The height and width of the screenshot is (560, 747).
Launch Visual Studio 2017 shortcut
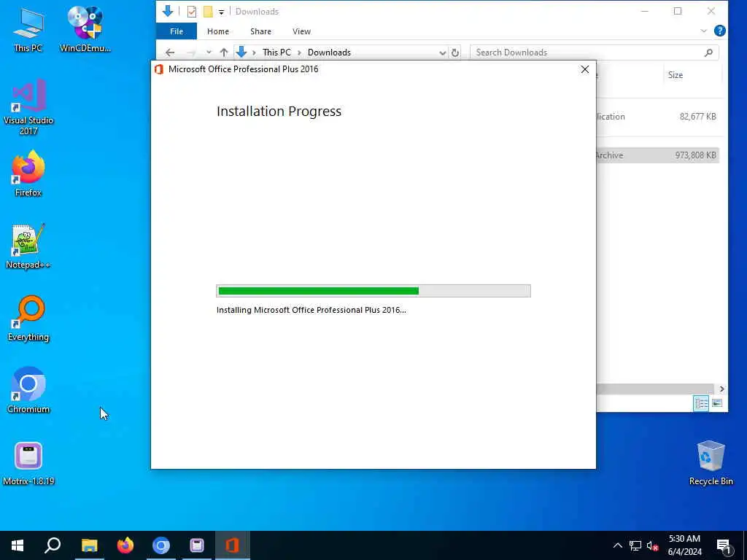click(x=28, y=108)
